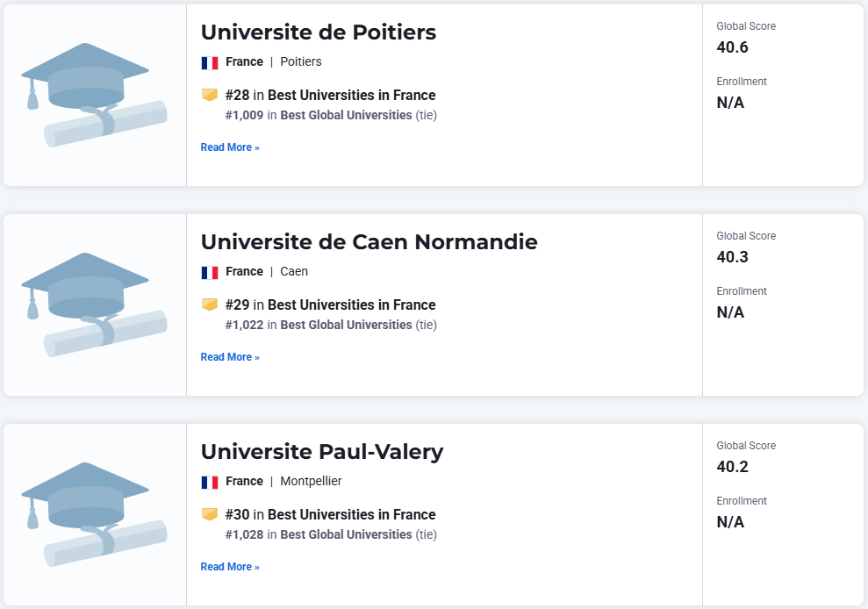Viewport: 868px width, 609px height.
Task: Click the Universite de Poitiers graduation cap thumbnail
Action: (94, 95)
